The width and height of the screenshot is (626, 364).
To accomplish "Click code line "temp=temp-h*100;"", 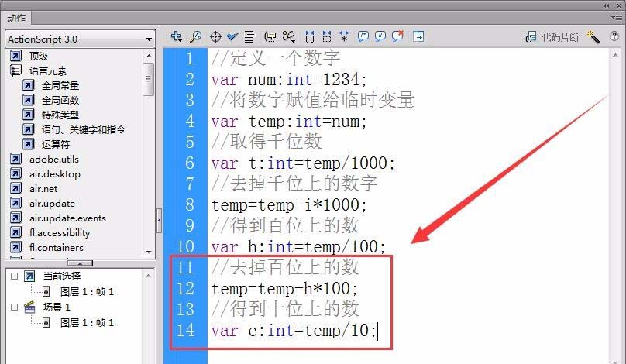I will (284, 289).
